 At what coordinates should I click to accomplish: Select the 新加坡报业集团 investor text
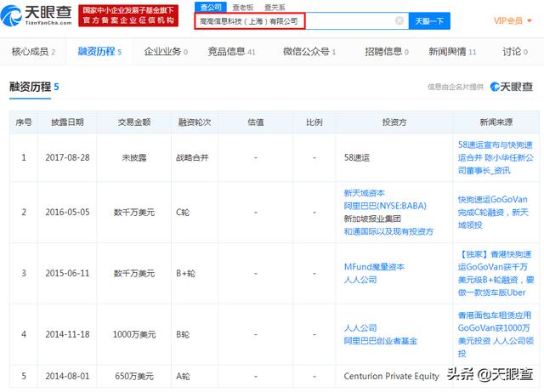click(372, 219)
